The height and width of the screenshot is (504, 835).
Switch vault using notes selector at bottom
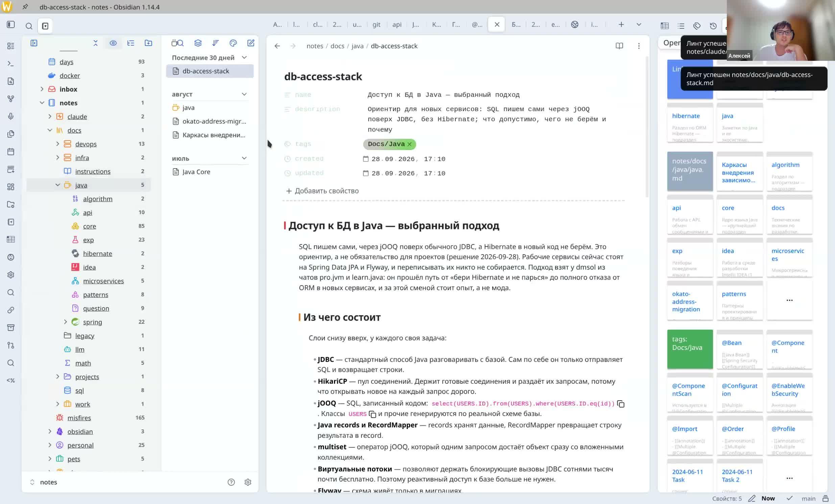tap(44, 482)
